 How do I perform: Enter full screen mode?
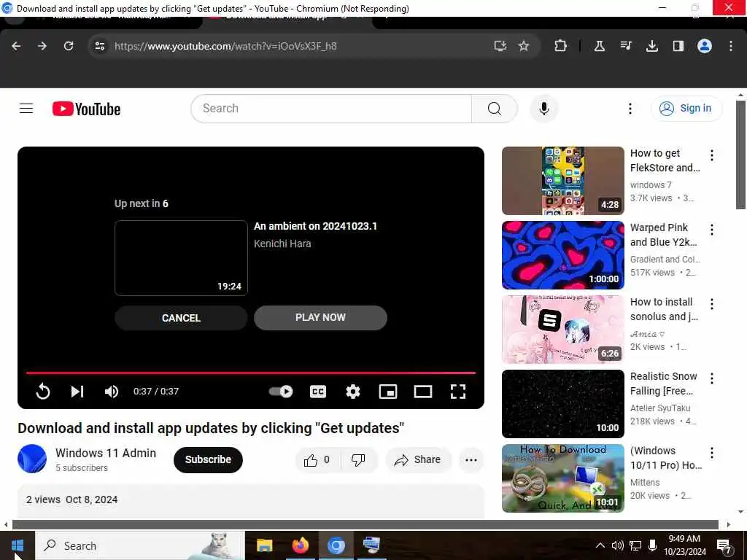click(x=458, y=392)
